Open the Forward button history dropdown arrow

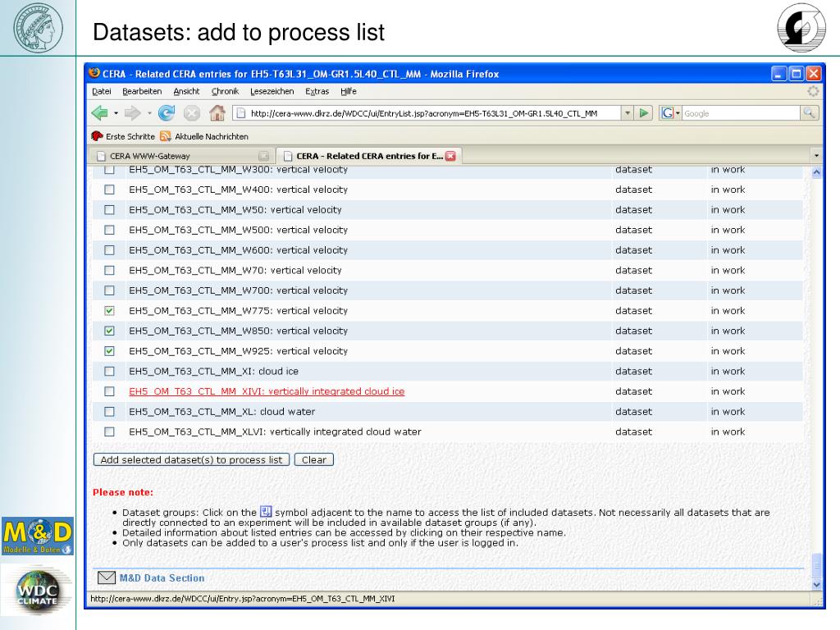[149, 113]
